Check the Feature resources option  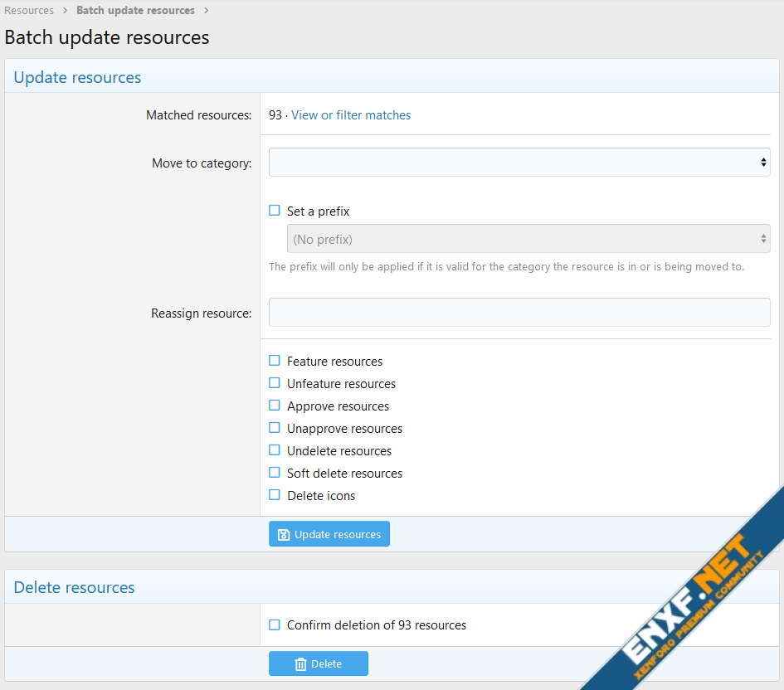[275, 361]
